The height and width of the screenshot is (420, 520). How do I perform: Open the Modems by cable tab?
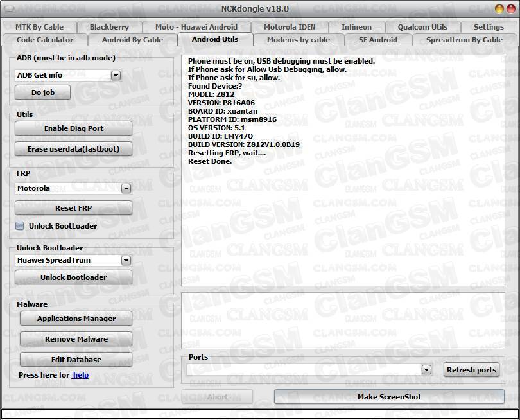299,40
